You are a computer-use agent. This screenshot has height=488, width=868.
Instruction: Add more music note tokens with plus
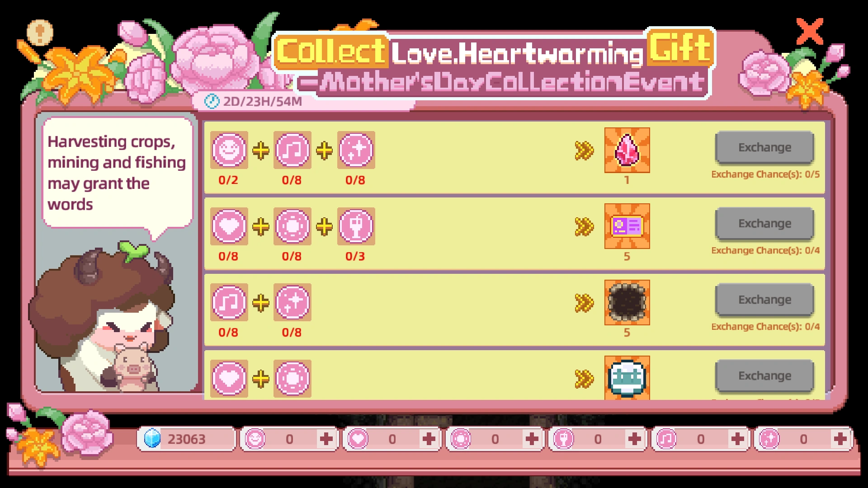(737, 439)
